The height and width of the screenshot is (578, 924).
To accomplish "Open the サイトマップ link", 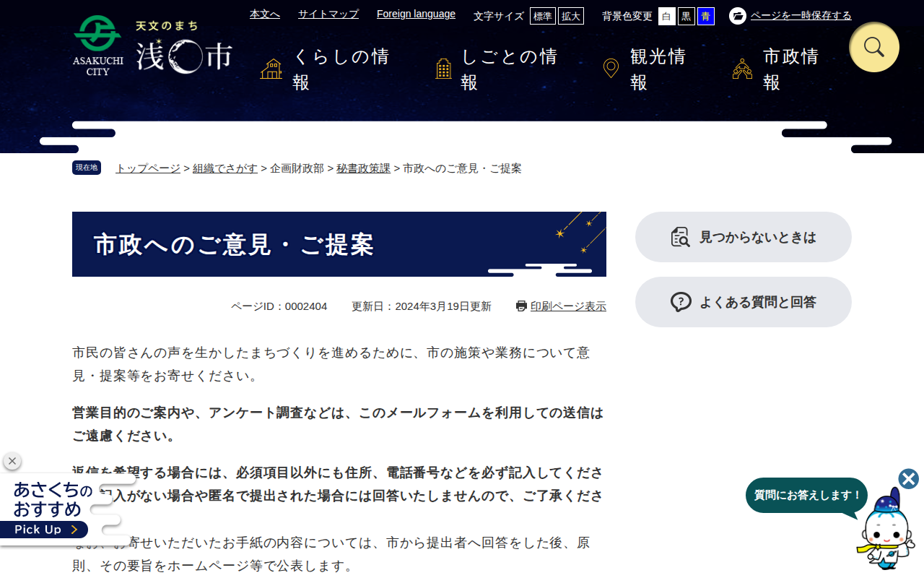I will pos(328,14).
